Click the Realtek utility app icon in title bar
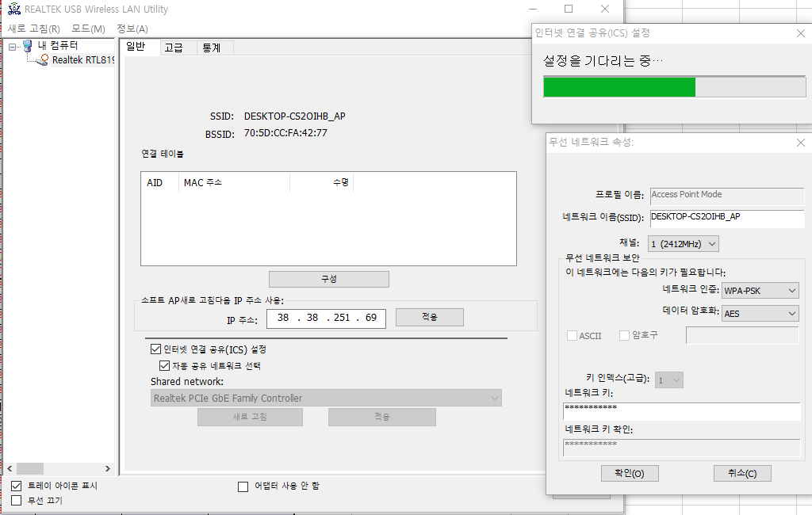The image size is (812, 515). (x=14, y=9)
